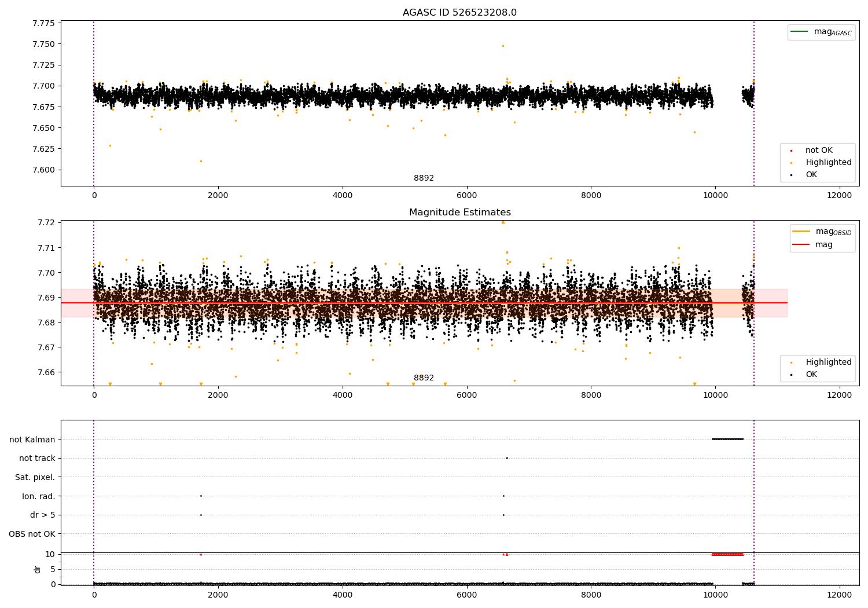Click the 'mag' legend label in middle plot

click(x=824, y=245)
